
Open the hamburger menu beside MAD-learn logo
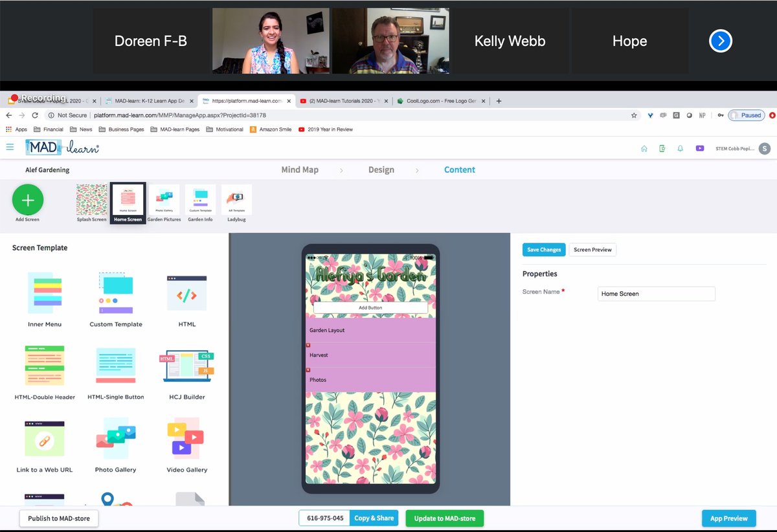coord(10,148)
